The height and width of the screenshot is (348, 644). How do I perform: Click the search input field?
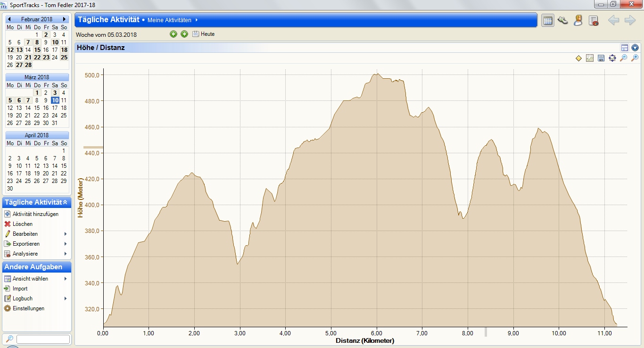(x=43, y=339)
